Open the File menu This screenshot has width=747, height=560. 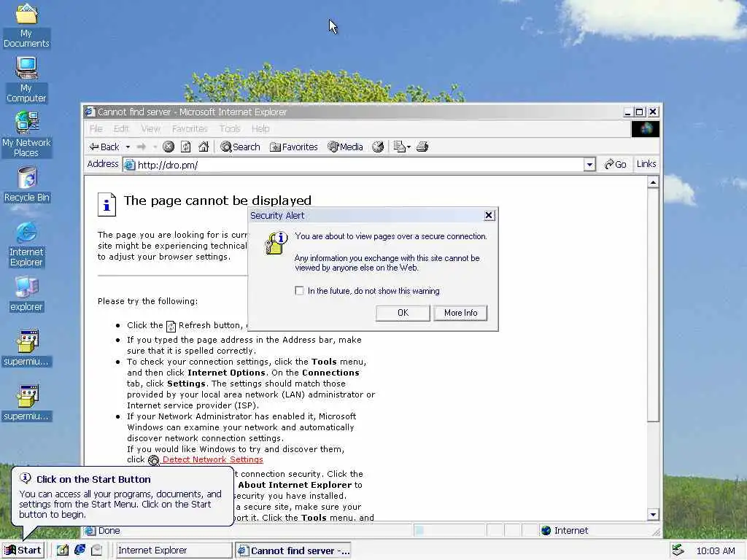(96, 128)
